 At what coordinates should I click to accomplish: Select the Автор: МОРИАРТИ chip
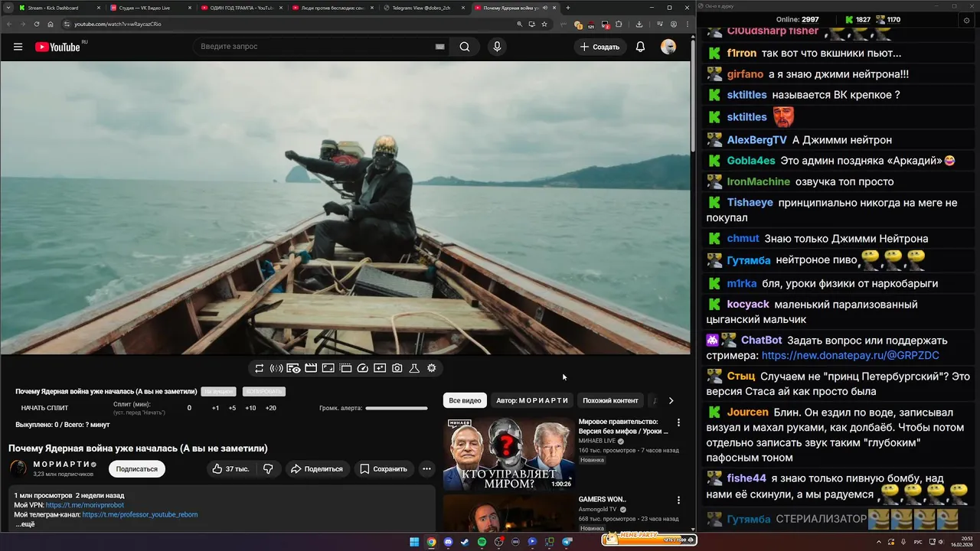click(x=532, y=400)
